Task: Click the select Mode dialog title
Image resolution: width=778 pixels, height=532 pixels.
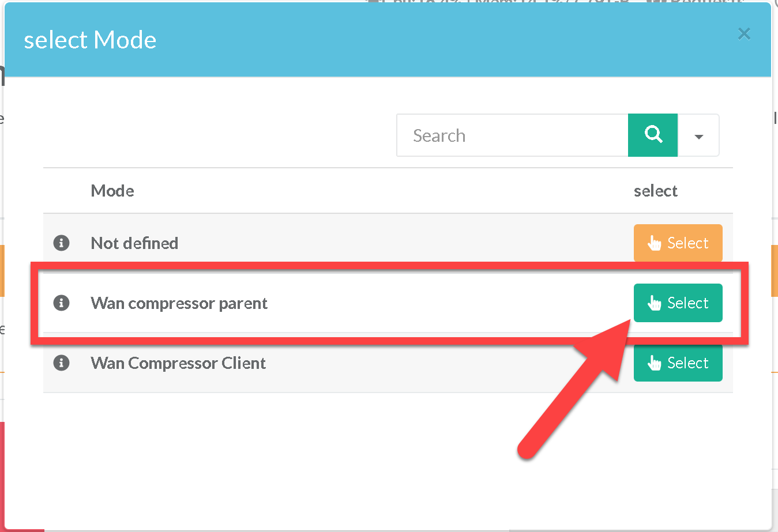Action: pos(90,40)
